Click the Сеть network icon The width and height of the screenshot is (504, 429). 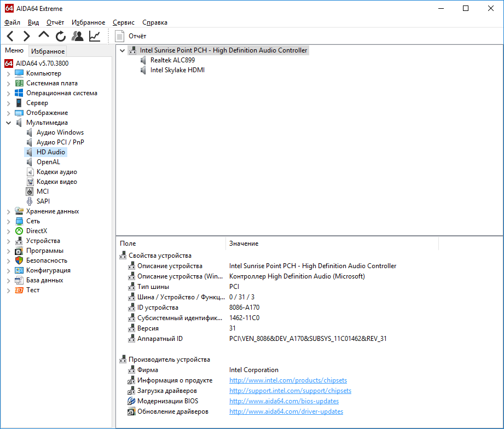(x=19, y=221)
